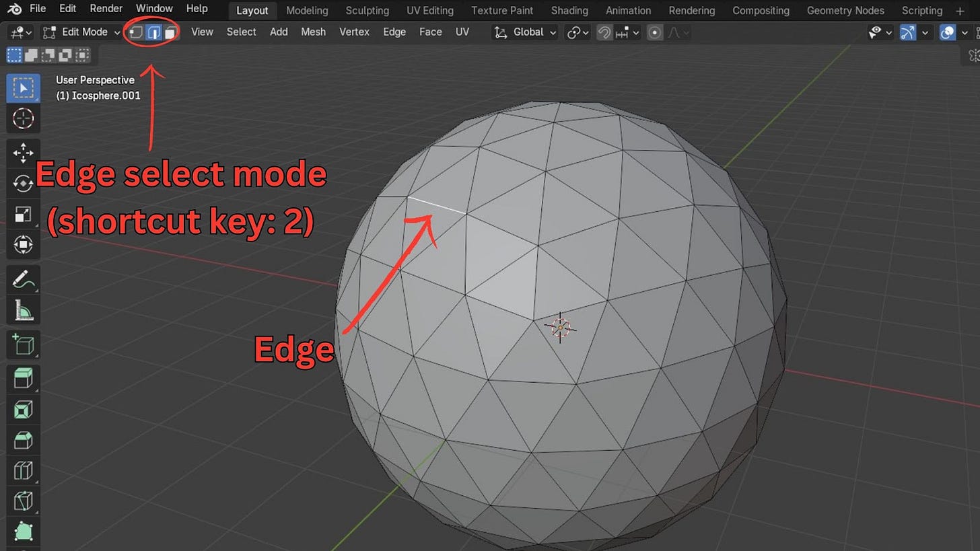The width and height of the screenshot is (980, 551).
Task: Toggle snapping magnet icon
Action: coord(604,32)
